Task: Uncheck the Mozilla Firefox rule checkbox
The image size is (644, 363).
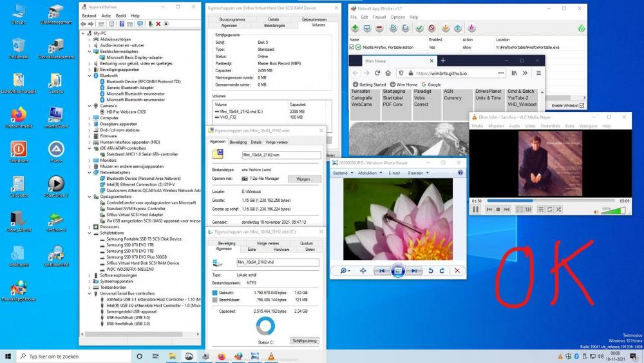Action: pos(352,47)
